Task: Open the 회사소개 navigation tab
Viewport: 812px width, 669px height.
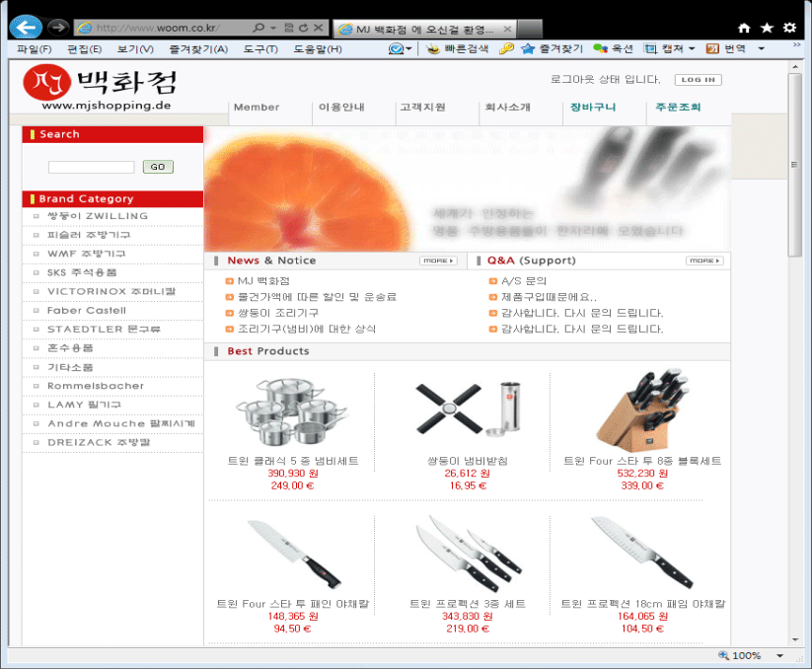Action: click(507, 108)
